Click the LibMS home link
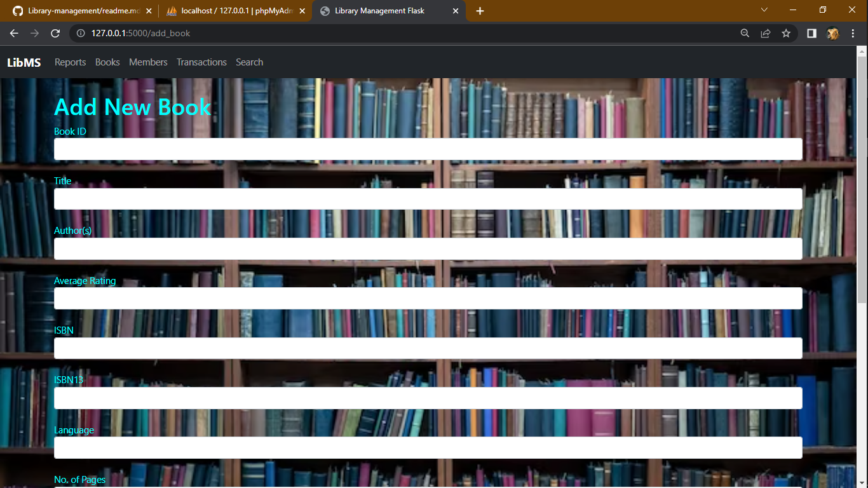Image resolution: width=868 pixels, height=488 pixels. 24,62
